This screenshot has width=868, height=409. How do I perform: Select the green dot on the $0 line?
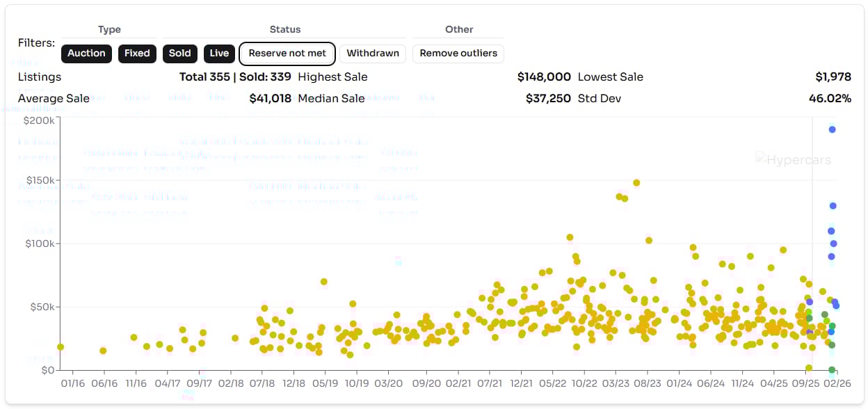(x=832, y=370)
